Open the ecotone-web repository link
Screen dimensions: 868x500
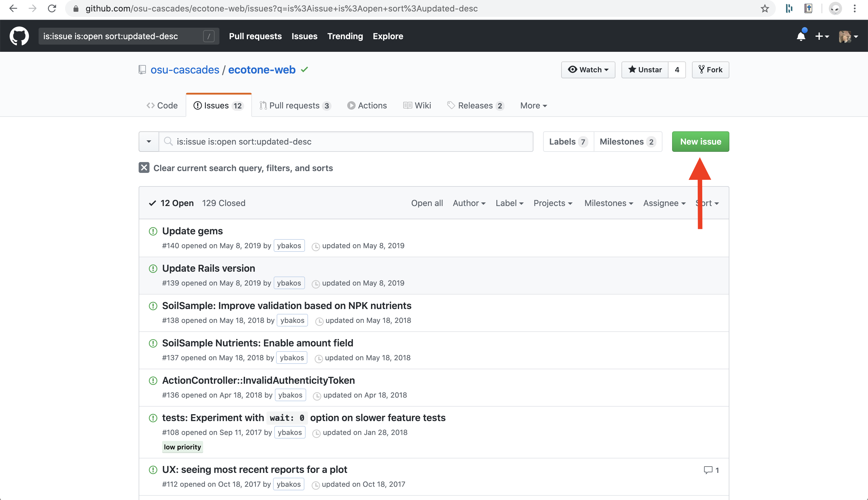262,70
